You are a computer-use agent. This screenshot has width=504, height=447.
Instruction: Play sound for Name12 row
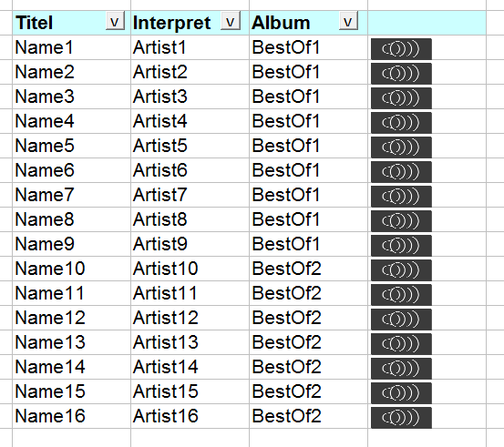point(401,320)
